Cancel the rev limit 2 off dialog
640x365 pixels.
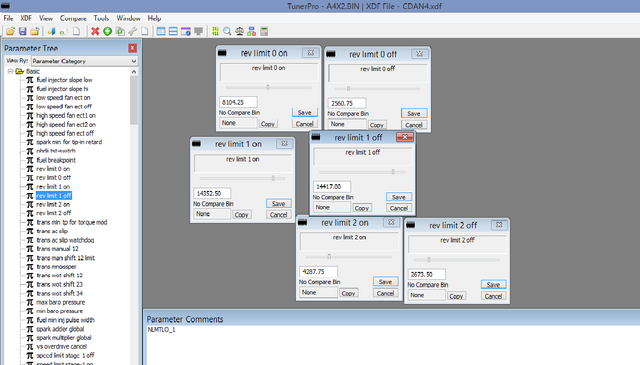493,296
